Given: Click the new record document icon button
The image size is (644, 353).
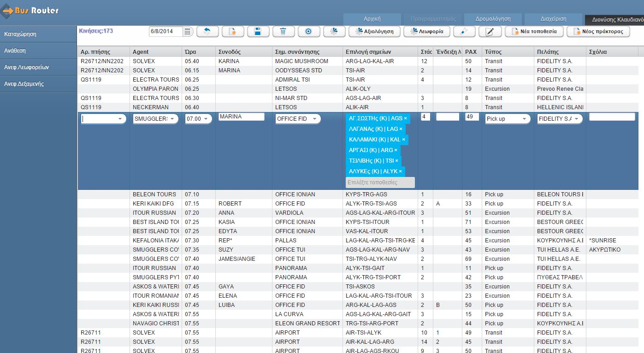Looking at the screenshot, I should coord(233,31).
